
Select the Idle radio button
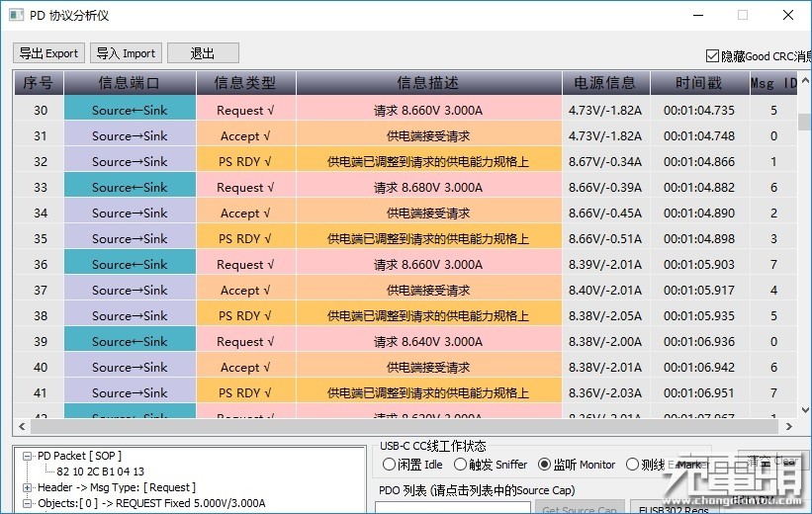click(x=389, y=465)
